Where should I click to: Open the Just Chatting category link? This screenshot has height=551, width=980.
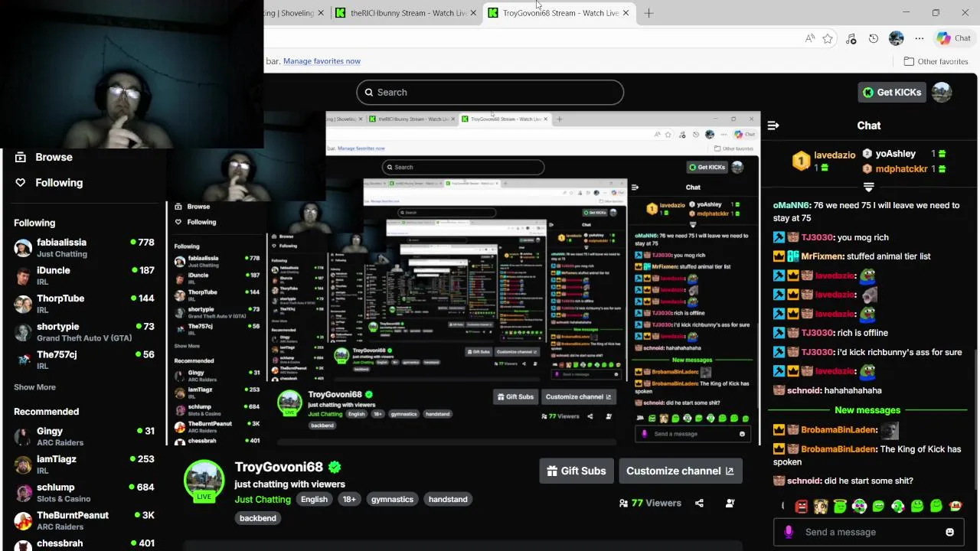point(263,499)
